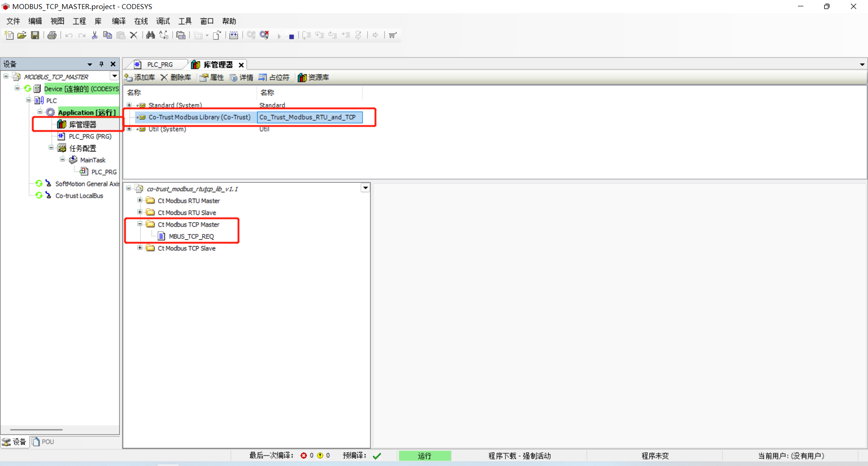
Task: Collapse the Ct Modbus TCP Master folder
Action: [x=140, y=224]
